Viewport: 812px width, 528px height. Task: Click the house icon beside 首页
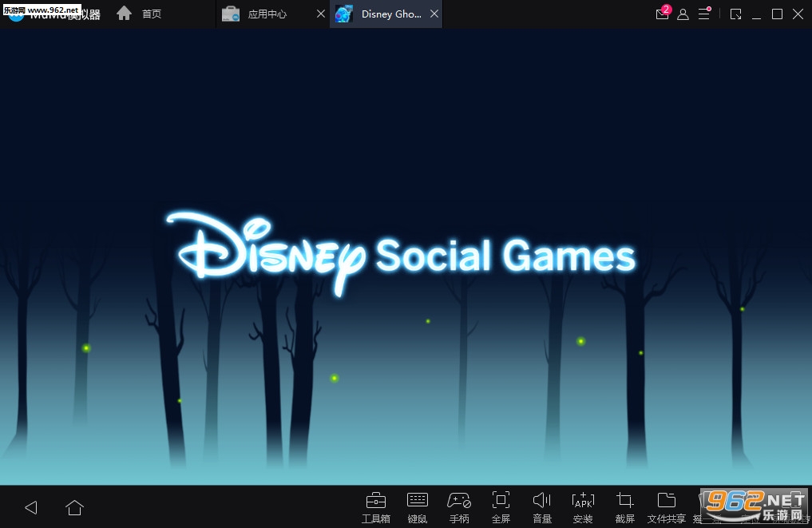125,13
